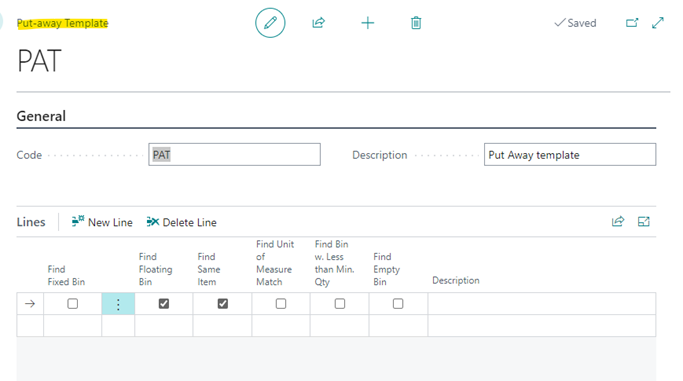Click the Find Unit of Measure Match header
Viewport: 683px width, 381px height.
coord(275,263)
